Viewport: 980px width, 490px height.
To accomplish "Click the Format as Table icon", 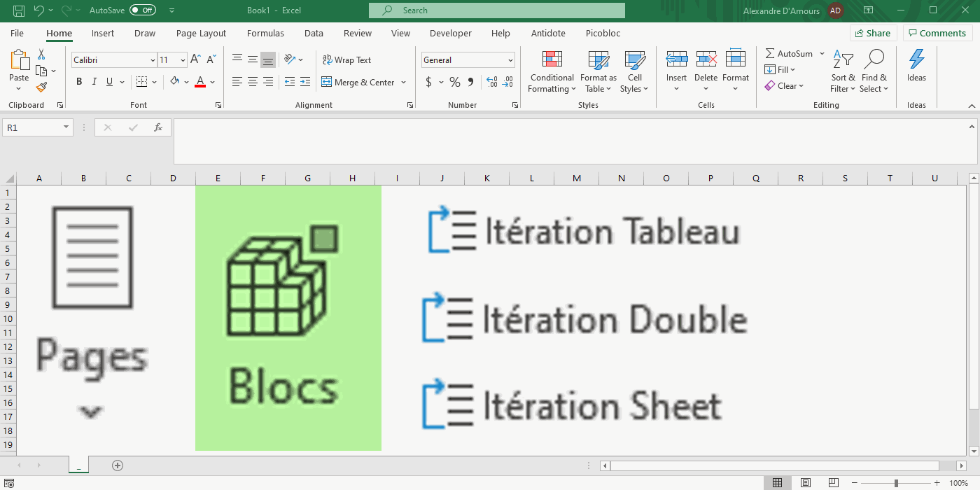I will 598,60.
